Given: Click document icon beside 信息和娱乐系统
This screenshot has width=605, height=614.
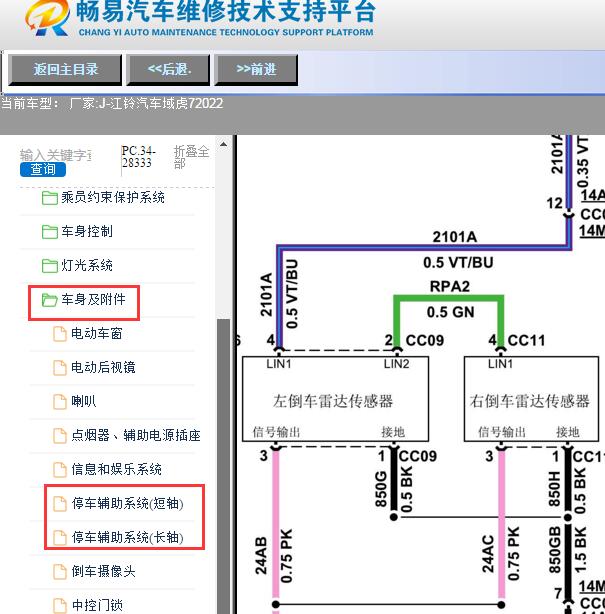Looking at the screenshot, I should pos(60,470).
